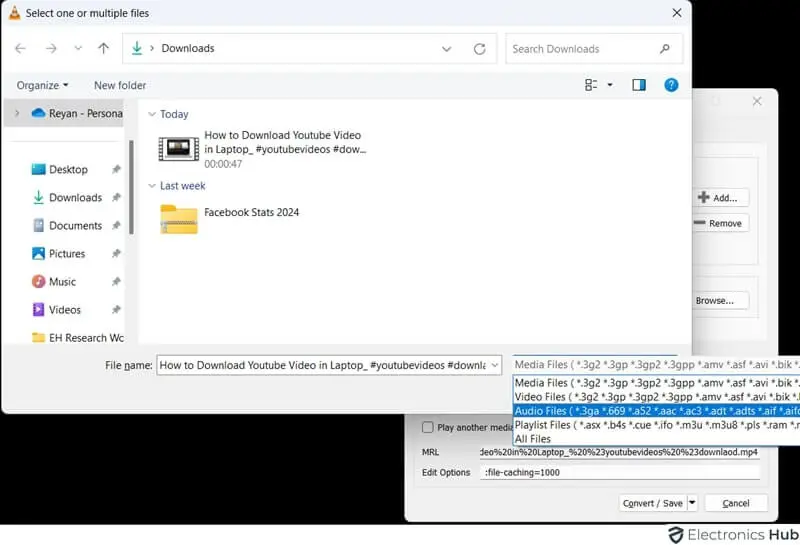The height and width of the screenshot is (545, 800).
Task: Expand Reyan - Personal OneDrive node
Action: point(17,113)
